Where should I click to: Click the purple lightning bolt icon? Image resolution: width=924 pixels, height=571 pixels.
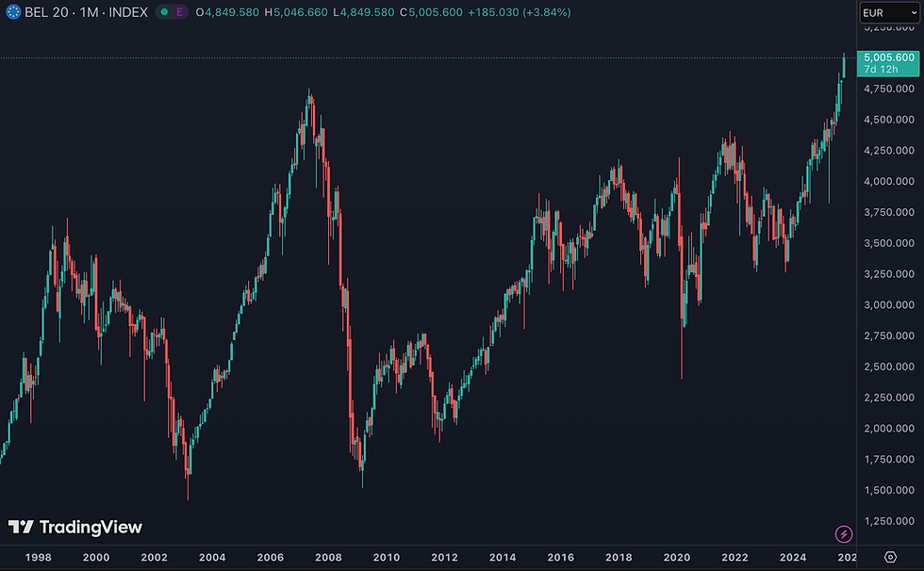point(844,534)
